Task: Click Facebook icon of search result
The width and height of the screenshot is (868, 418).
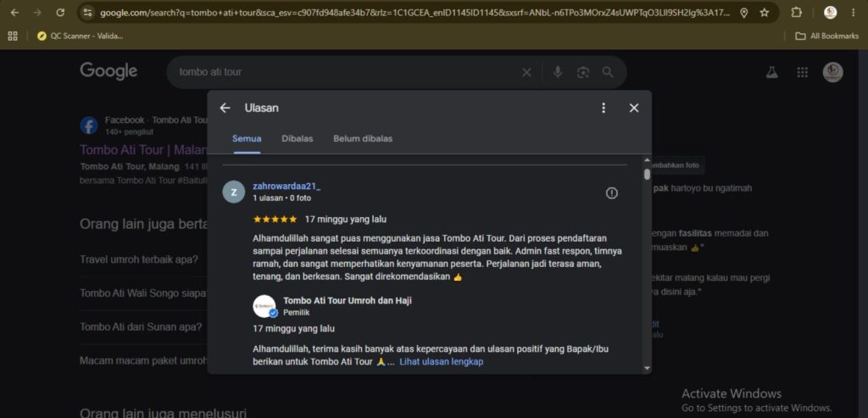Action: pyautogui.click(x=88, y=125)
